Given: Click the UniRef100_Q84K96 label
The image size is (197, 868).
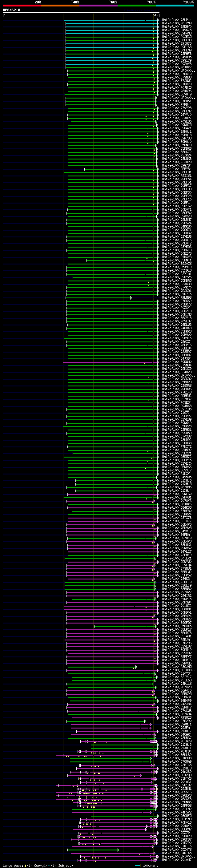Looking at the screenshot, I should click(177, 91).
